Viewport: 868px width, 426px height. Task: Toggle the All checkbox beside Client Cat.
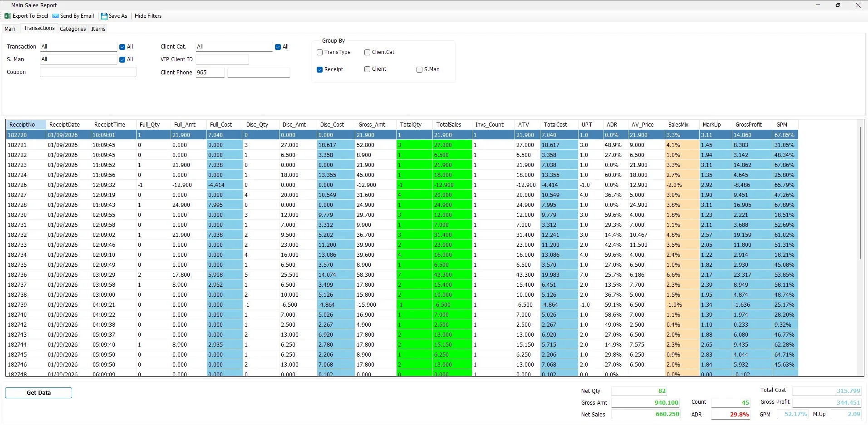coord(278,47)
